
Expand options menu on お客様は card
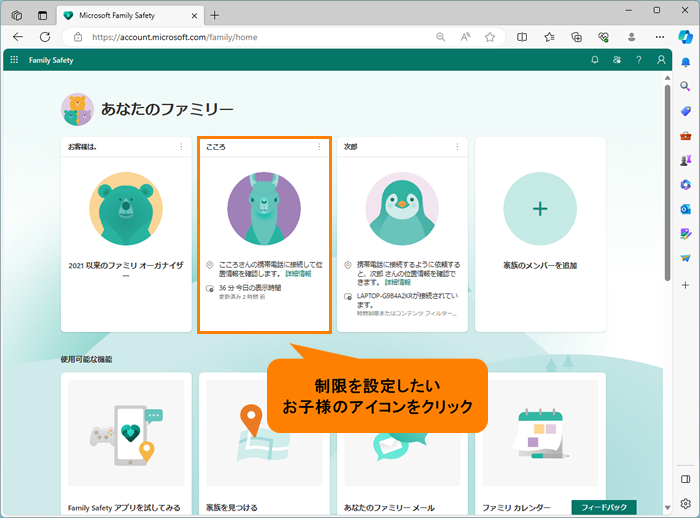coord(181,146)
